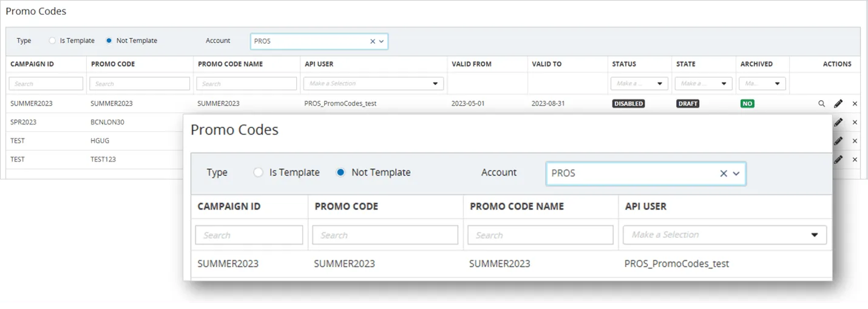Delete the TEST123 promo code row
868x309 pixels.
(855, 160)
